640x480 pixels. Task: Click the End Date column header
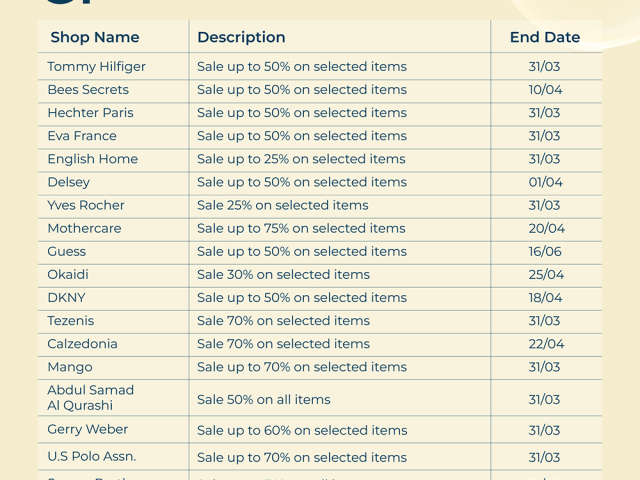tap(544, 37)
